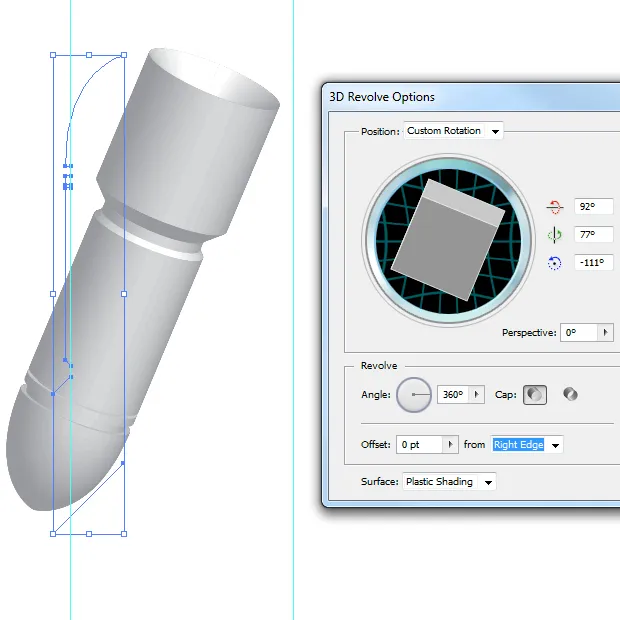Screen dimensions: 620x620
Task: Expand the Perspective value slider arrow
Action: (x=606, y=333)
